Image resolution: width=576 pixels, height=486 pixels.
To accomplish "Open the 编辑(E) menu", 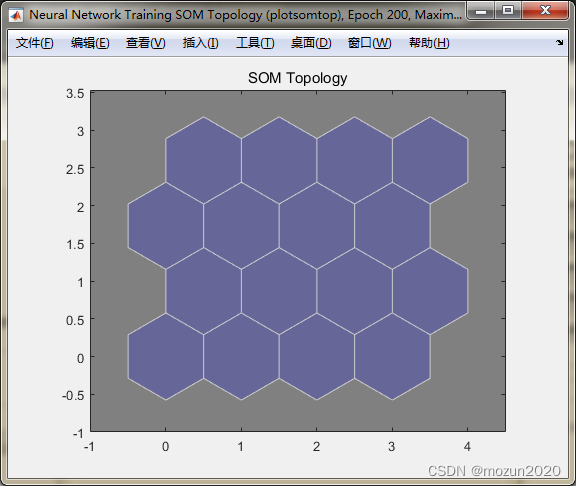I will (90, 43).
